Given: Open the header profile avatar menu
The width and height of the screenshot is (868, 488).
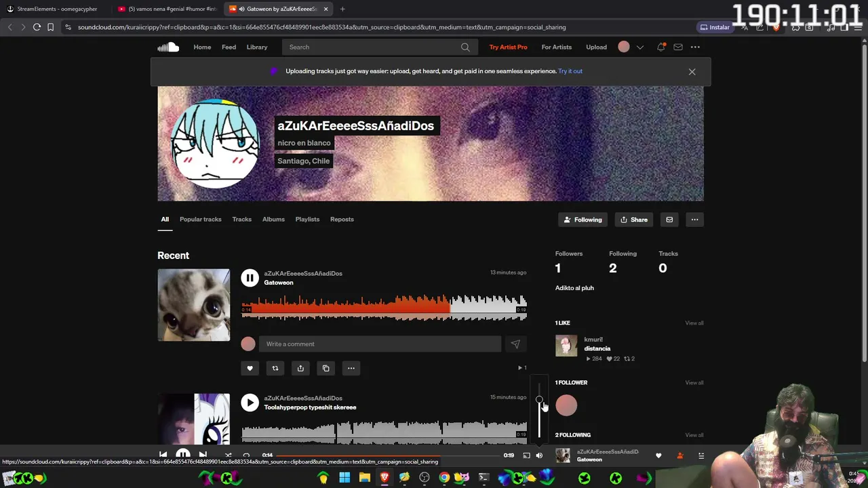Looking at the screenshot, I should pyautogui.click(x=624, y=47).
